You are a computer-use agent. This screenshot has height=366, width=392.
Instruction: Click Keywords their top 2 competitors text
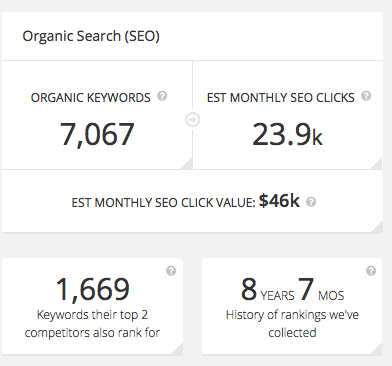[x=92, y=324]
